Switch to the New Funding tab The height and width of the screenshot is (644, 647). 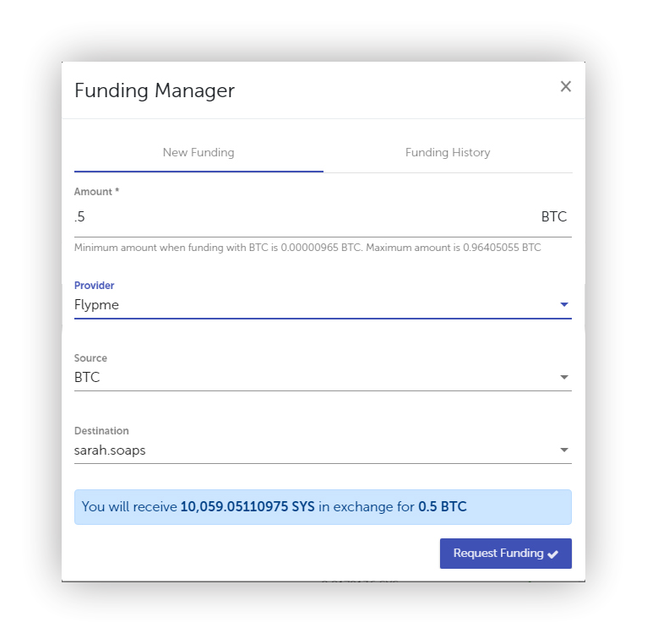198,153
